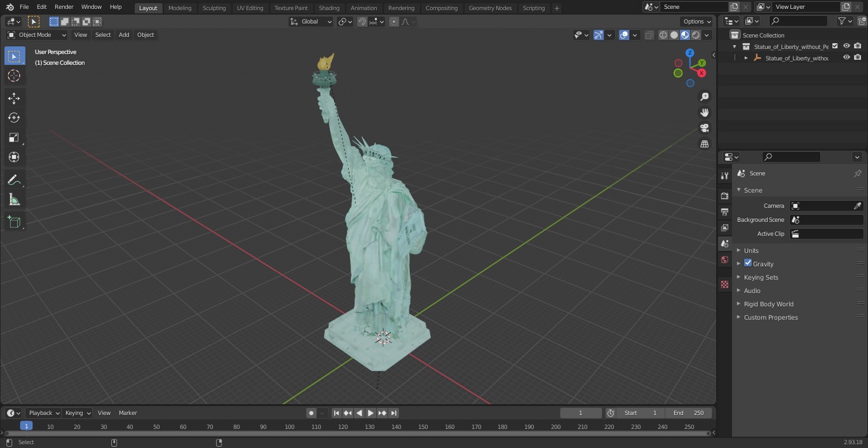Image resolution: width=868 pixels, height=448 pixels.
Task: Toggle the Gravity checkbox
Action: 748,263
